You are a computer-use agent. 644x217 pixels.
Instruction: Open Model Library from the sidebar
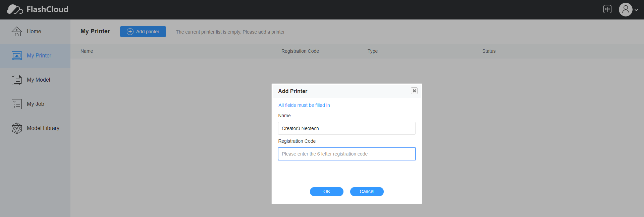(x=43, y=128)
